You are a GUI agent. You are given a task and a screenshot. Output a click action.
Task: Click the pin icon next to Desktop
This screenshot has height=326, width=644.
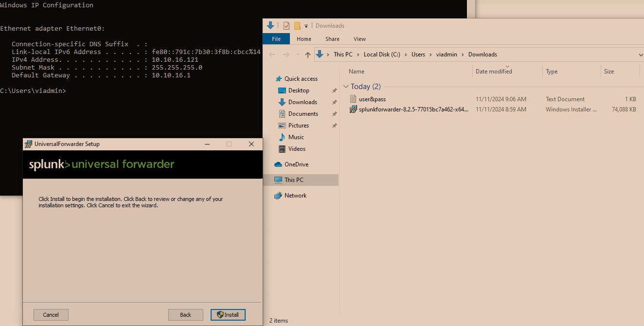tap(334, 91)
